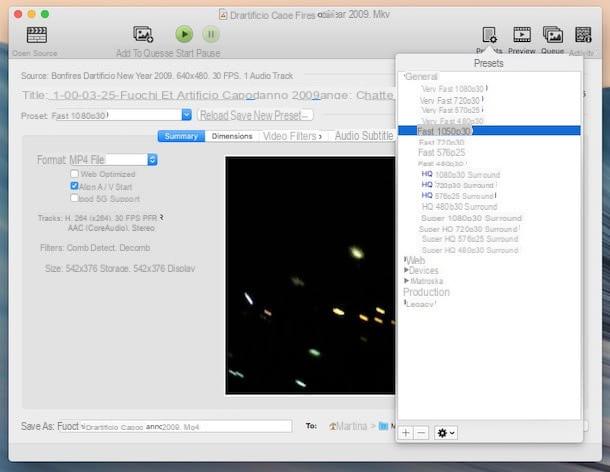Image resolution: width=610 pixels, height=472 pixels.
Task: Expand the Devices presets group
Action: point(406,270)
